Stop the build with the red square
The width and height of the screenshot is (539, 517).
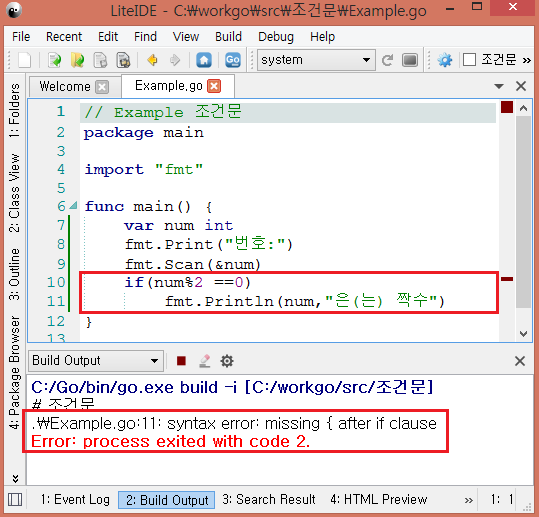tap(181, 361)
